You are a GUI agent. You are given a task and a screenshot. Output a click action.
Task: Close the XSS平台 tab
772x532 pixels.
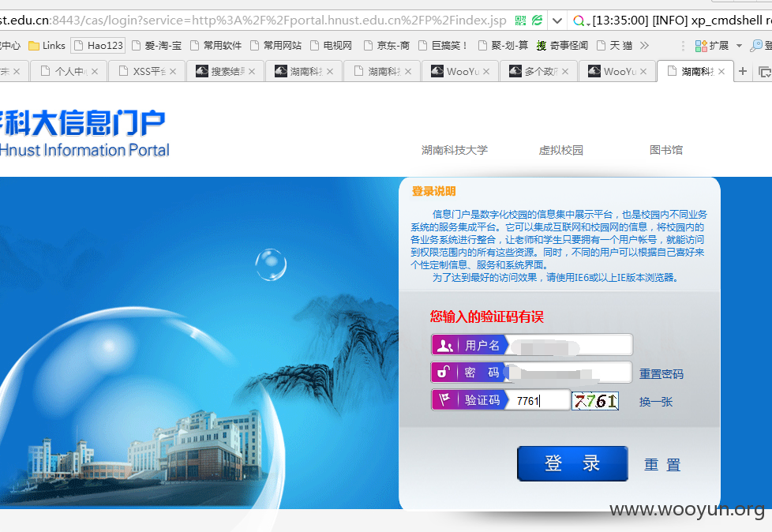[x=173, y=72]
